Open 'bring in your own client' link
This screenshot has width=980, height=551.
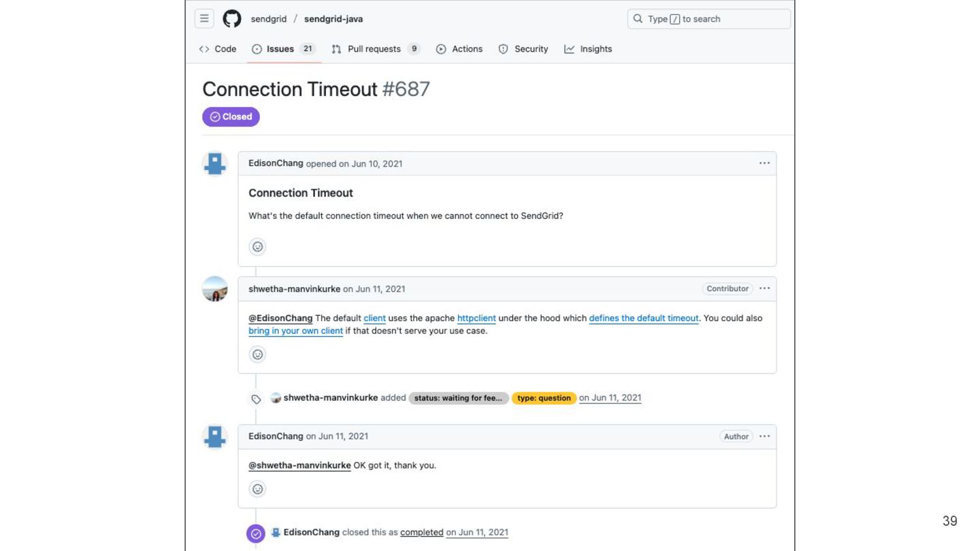pos(295,331)
